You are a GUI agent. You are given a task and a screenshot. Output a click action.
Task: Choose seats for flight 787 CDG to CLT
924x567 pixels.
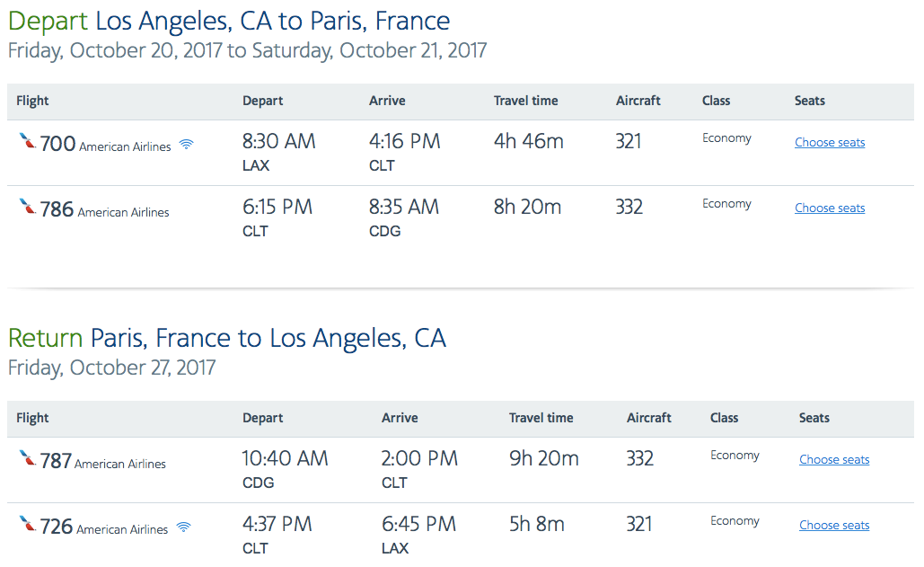pyautogui.click(x=834, y=459)
